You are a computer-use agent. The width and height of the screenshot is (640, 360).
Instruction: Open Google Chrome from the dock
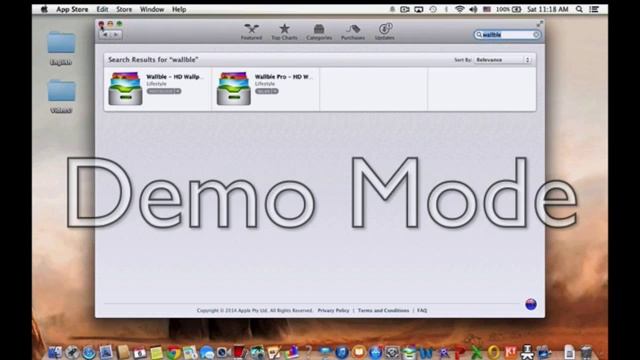pyautogui.click(x=173, y=353)
